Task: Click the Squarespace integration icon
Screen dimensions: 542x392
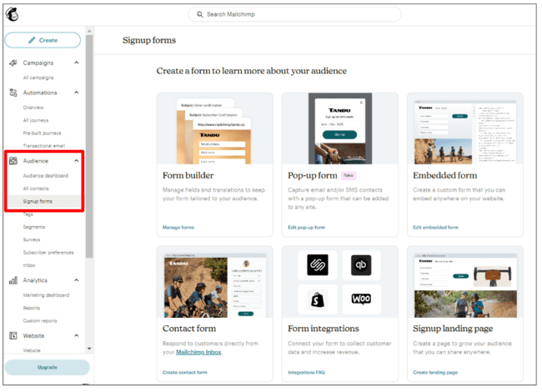Action: [318, 265]
